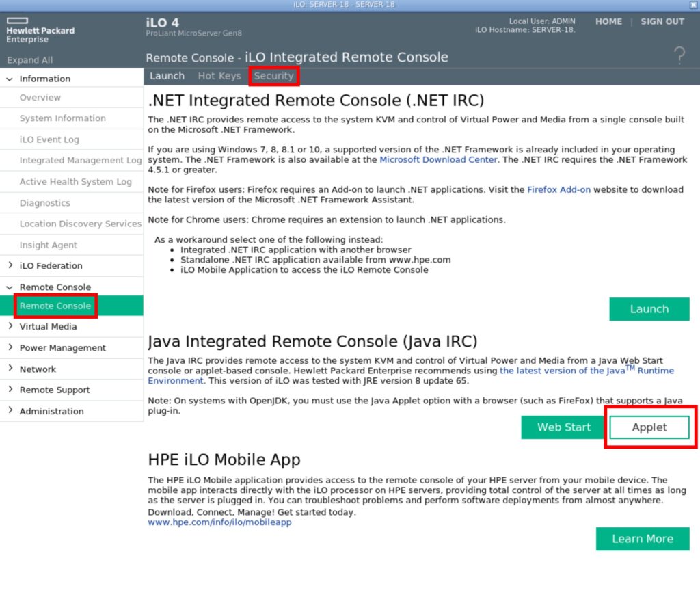The height and width of the screenshot is (599, 700).
Task: Expand the Virtual Media section
Action: tap(10, 326)
